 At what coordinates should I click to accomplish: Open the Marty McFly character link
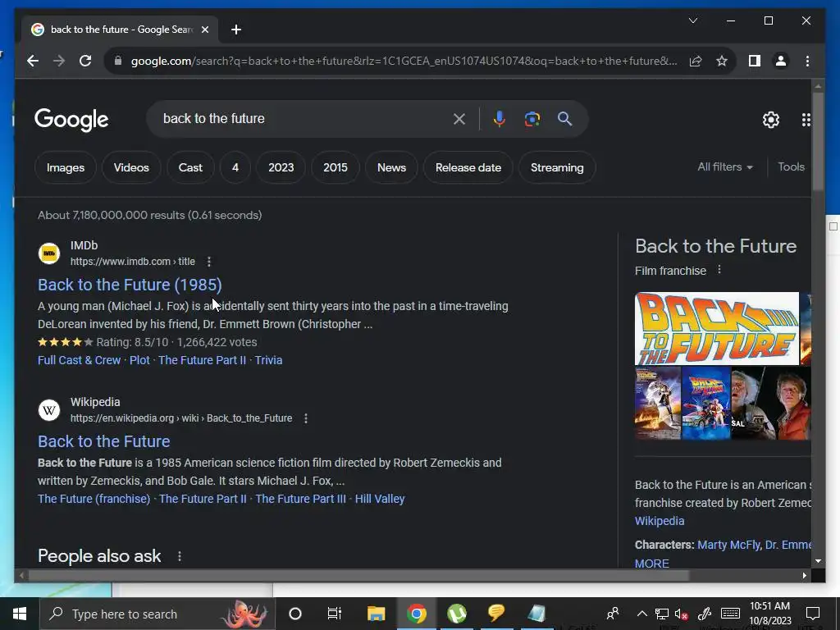click(728, 545)
